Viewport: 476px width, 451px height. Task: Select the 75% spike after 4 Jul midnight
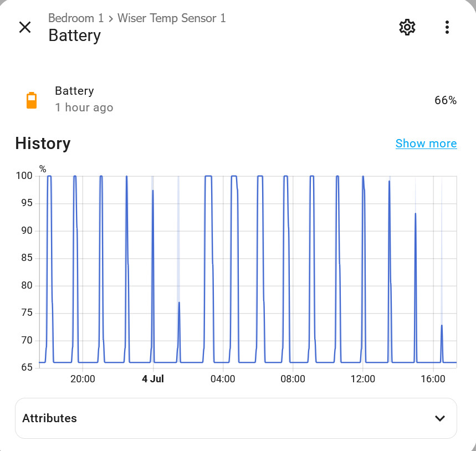point(179,304)
